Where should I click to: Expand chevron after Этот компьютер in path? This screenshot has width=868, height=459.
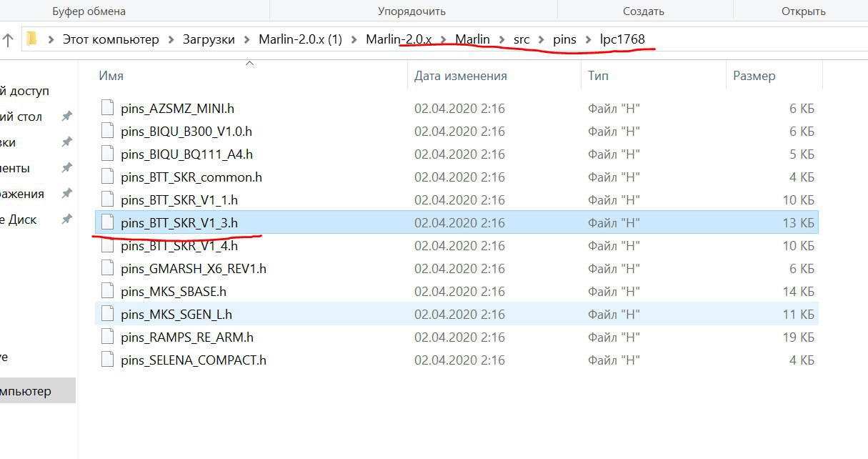coord(171,40)
